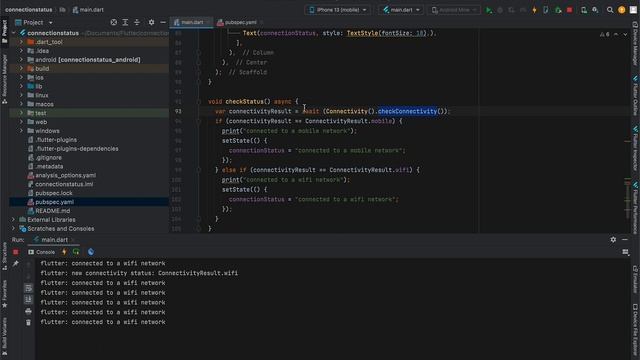640x360 pixels.
Task: Stop the run session with red square in Run panel
Action: [x=16, y=252]
